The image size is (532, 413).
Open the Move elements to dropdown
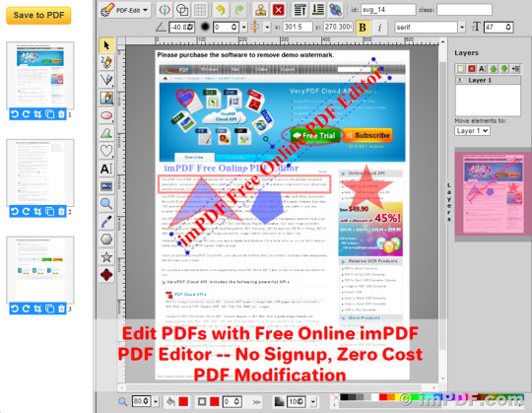pos(472,131)
